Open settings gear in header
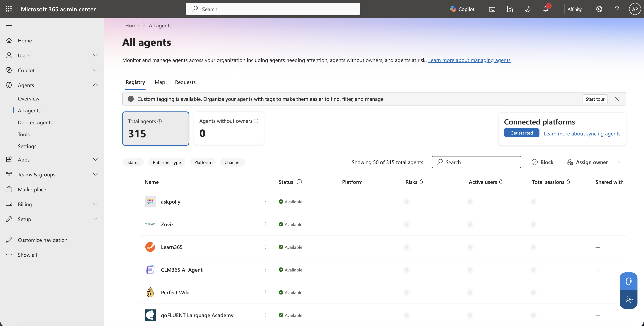The width and height of the screenshot is (644, 326). point(599,9)
